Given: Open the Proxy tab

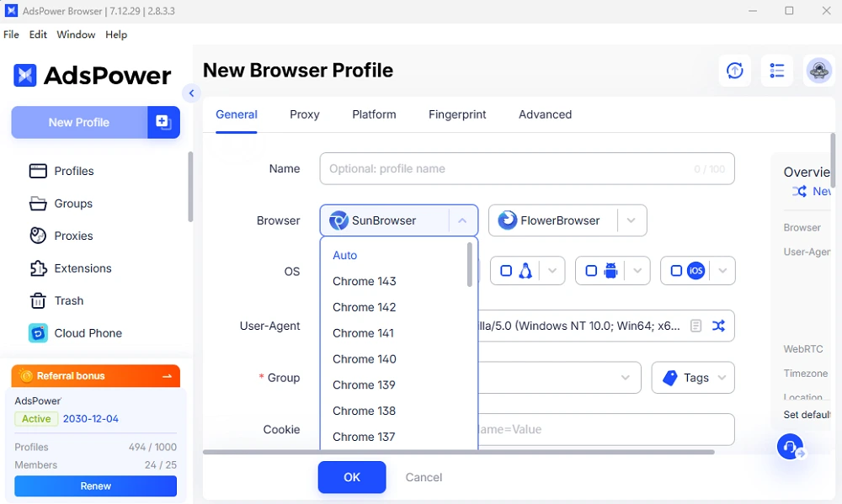Looking at the screenshot, I should [x=304, y=114].
